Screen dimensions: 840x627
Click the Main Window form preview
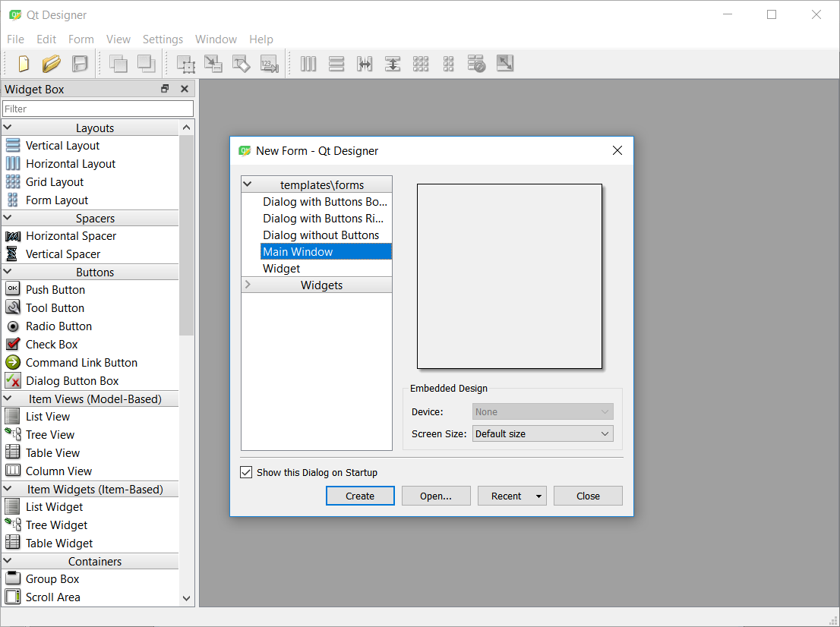coord(510,276)
